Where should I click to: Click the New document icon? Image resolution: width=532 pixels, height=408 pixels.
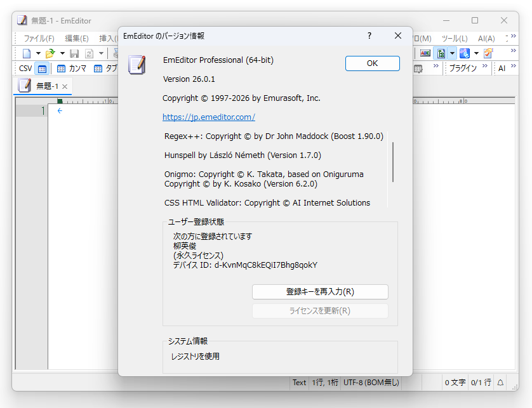(27, 53)
